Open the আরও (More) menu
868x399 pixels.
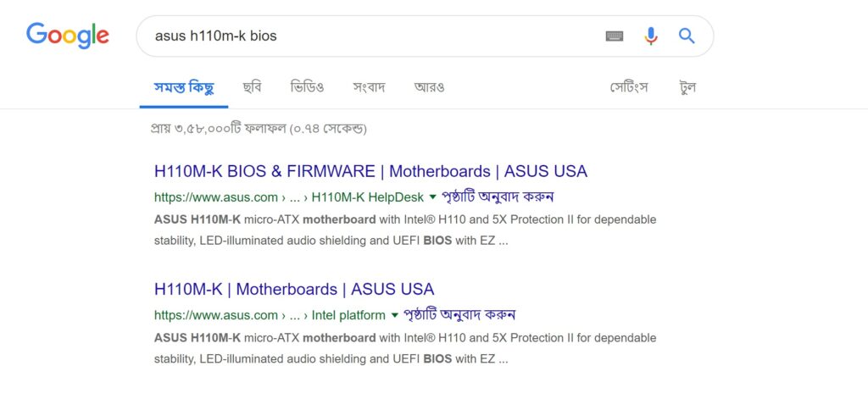(x=429, y=87)
